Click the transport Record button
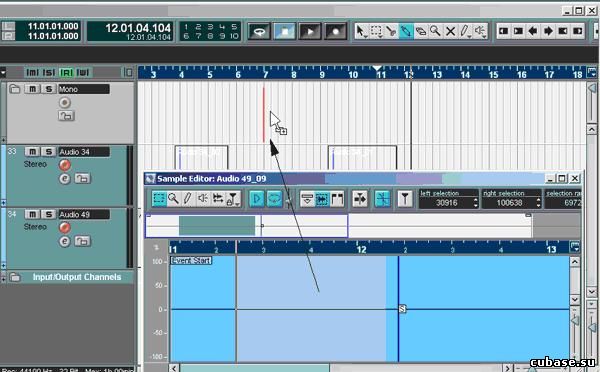This screenshot has width=600, height=372. click(336, 31)
